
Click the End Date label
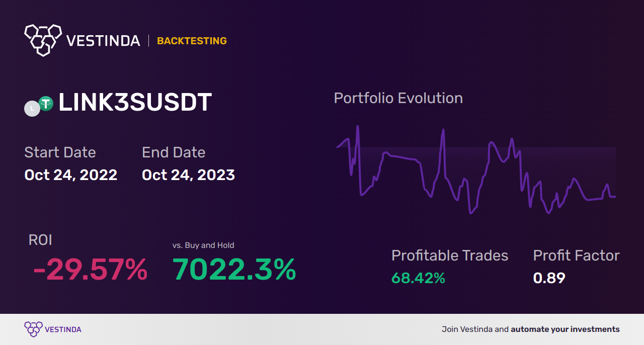coord(174,152)
